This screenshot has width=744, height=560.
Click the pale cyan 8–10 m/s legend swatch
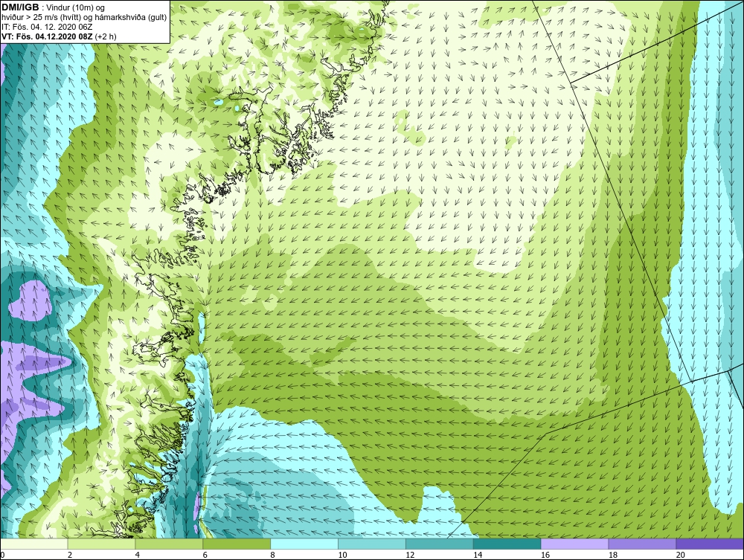point(304,544)
